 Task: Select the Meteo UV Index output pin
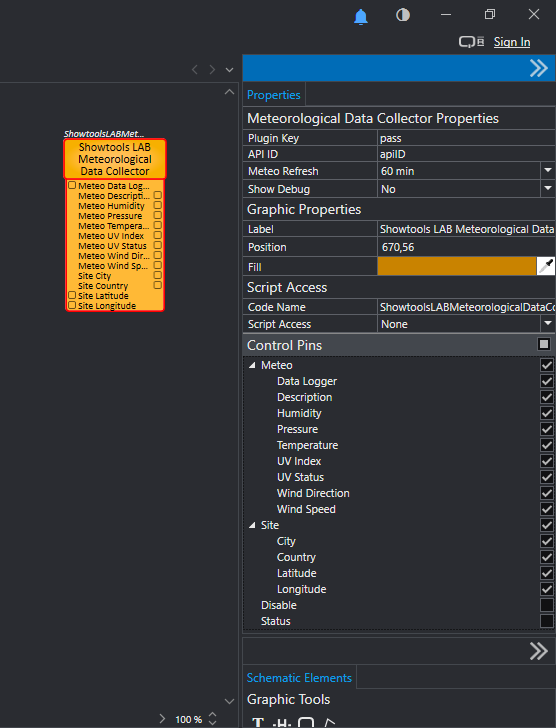tap(158, 235)
